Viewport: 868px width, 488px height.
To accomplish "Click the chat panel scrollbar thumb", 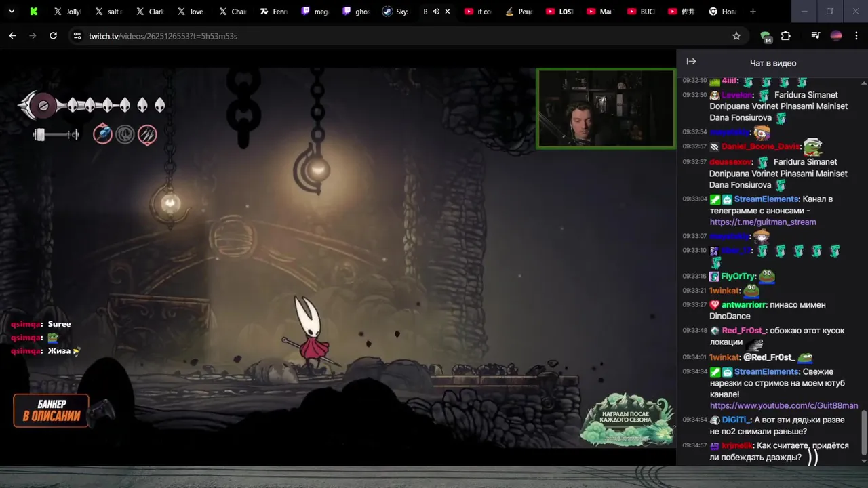I will click(x=863, y=432).
